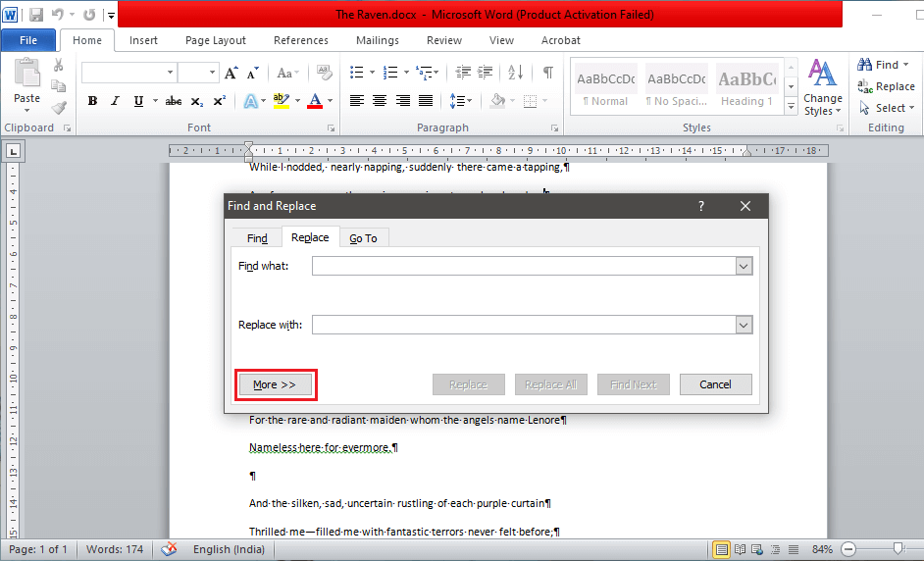Expand the Find what dropdown arrow
This screenshot has width=924, height=561.
coord(744,266)
